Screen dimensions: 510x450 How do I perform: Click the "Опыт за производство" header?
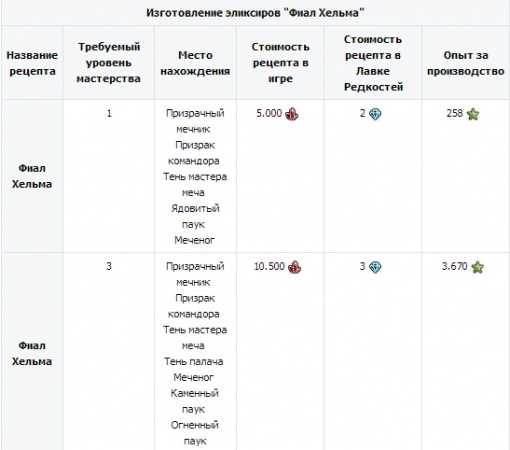pyautogui.click(x=466, y=63)
